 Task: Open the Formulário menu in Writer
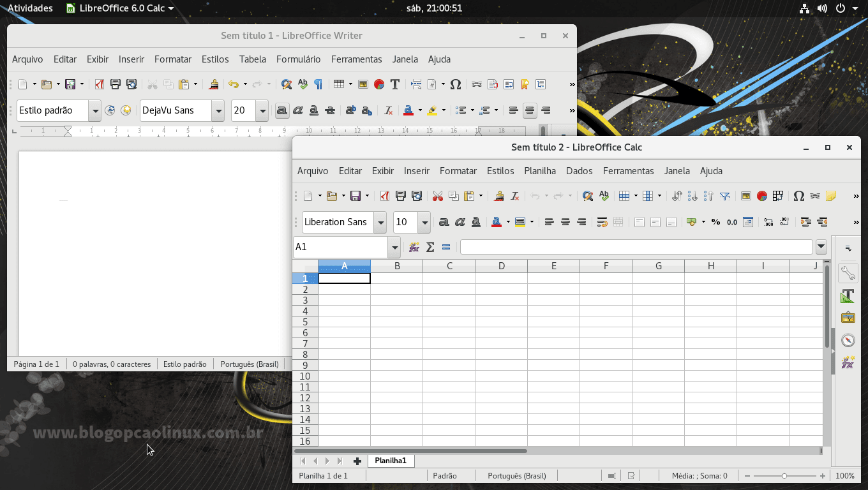coord(299,59)
